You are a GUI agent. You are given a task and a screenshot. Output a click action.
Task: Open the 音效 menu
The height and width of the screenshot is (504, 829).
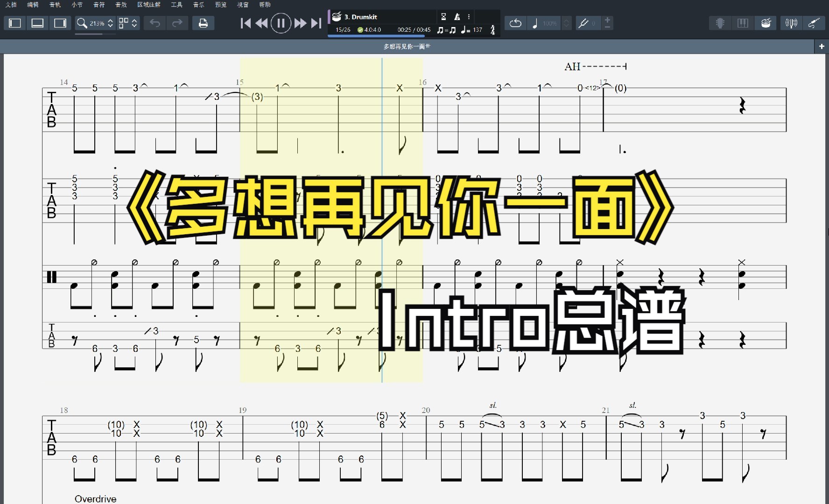point(121,5)
